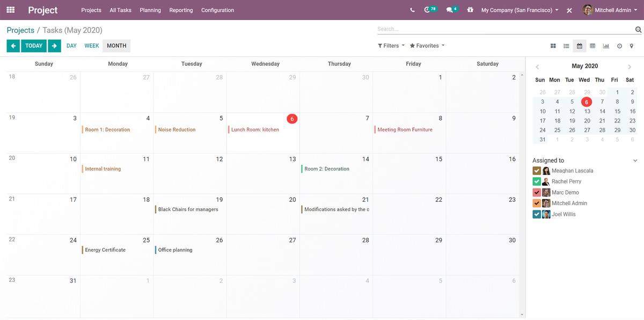644x320 pixels.
Task: Switch to Kanban view
Action: click(553, 46)
